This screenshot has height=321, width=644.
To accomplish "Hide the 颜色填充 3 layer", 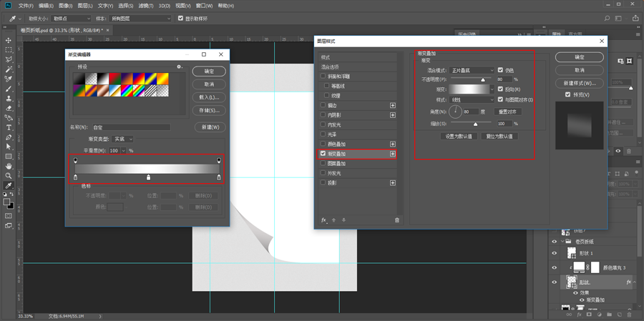I will click(x=554, y=267).
